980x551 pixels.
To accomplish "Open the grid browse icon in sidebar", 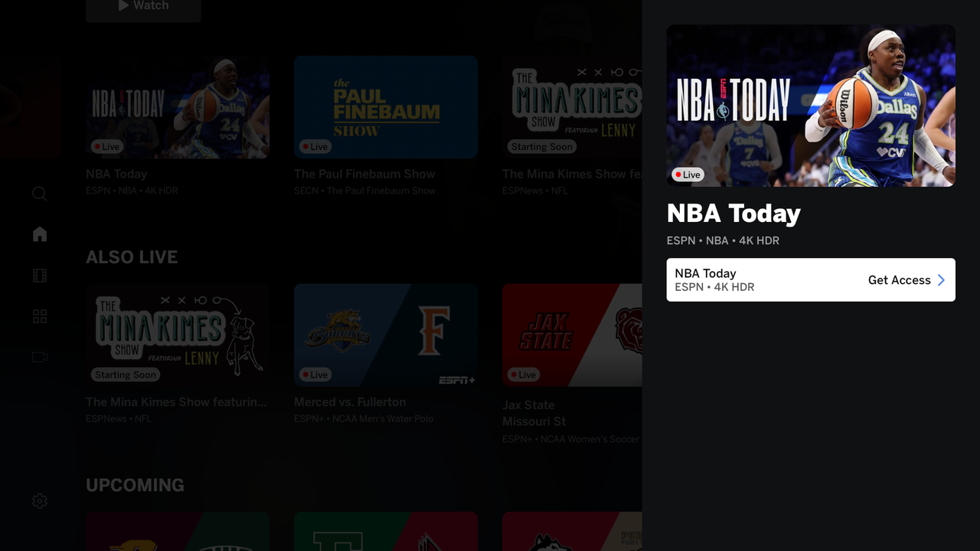I will (40, 316).
